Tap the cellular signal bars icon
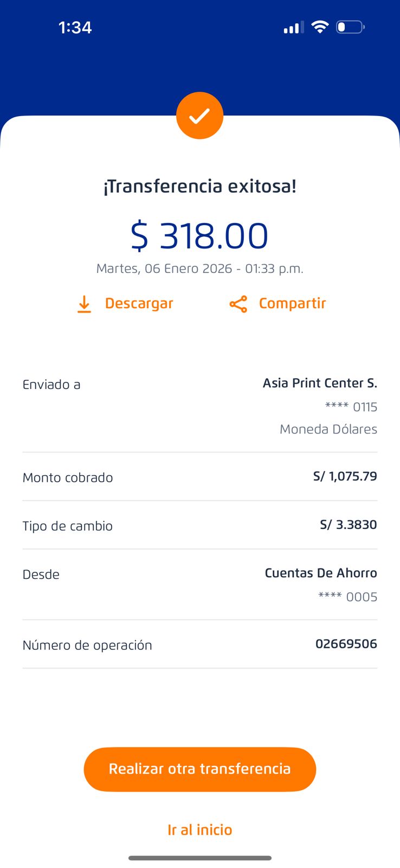The width and height of the screenshot is (400, 868). 293,27
